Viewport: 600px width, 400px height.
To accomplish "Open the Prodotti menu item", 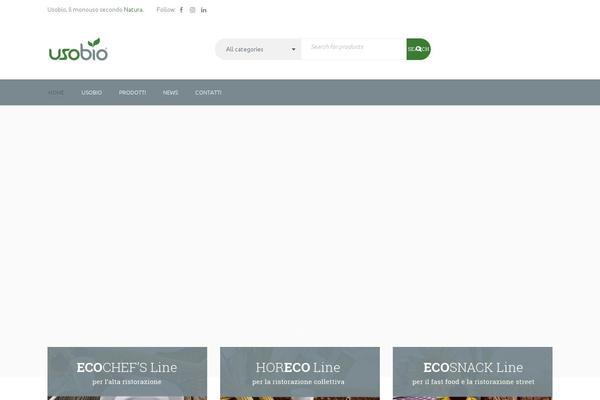I will pos(132,93).
